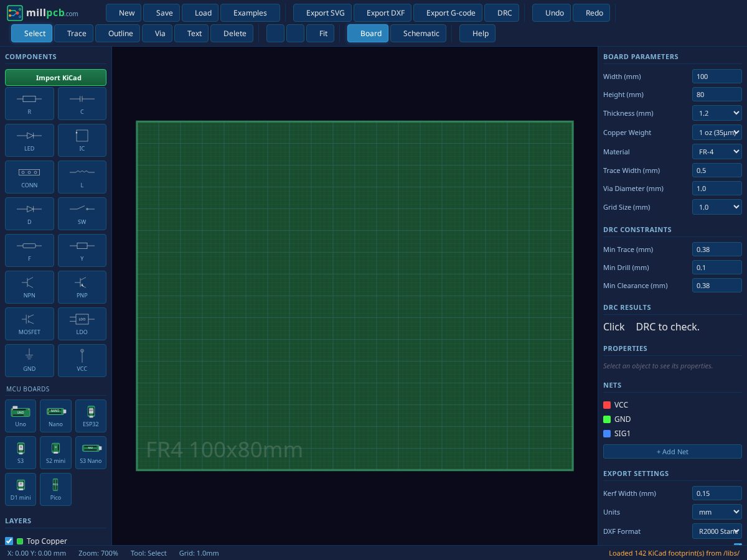Open the Thickness dropdown
Screen dimensions: 747x560
pos(717,113)
